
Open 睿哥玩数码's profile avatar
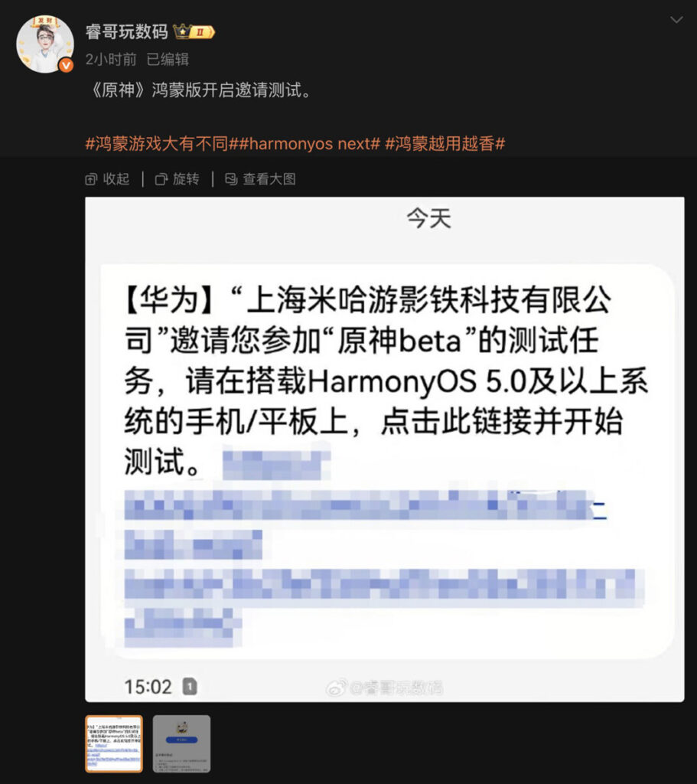pyautogui.click(x=45, y=44)
